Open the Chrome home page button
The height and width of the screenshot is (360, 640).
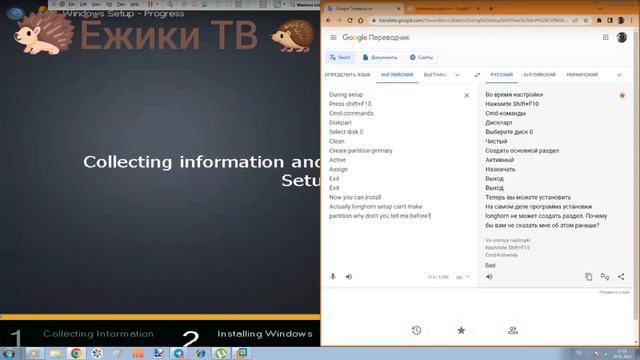coord(360,20)
